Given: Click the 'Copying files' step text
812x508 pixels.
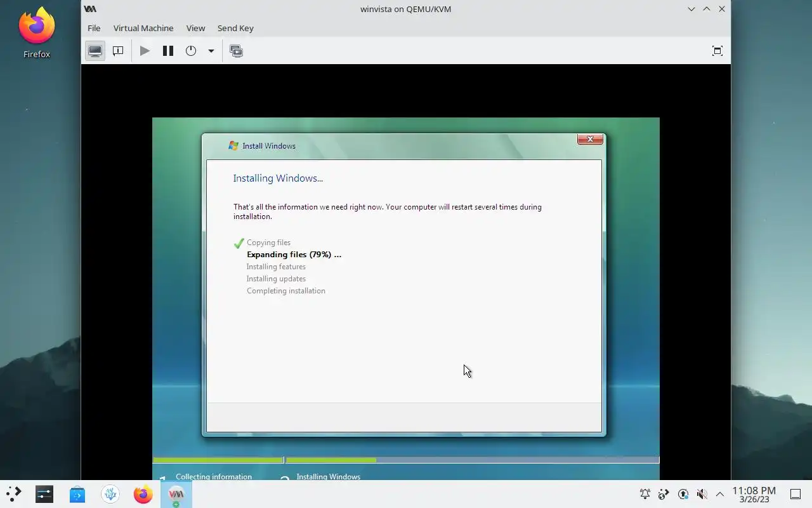Looking at the screenshot, I should point(268,243).
